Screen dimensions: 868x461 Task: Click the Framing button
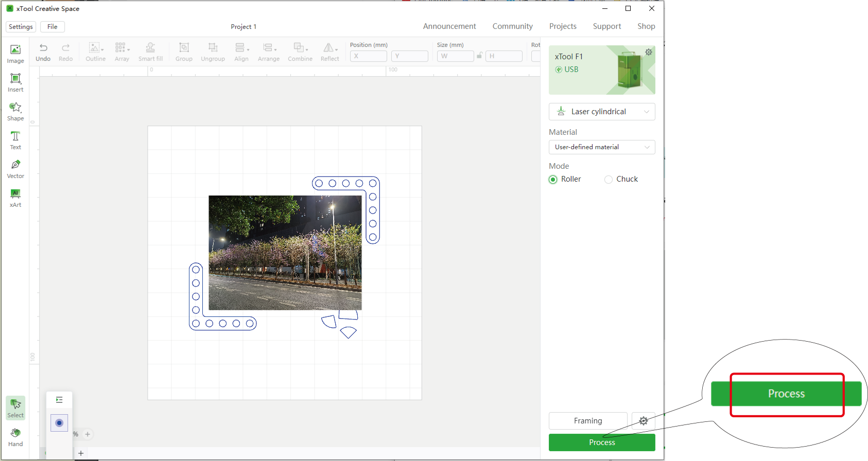(x=588, y=421)
